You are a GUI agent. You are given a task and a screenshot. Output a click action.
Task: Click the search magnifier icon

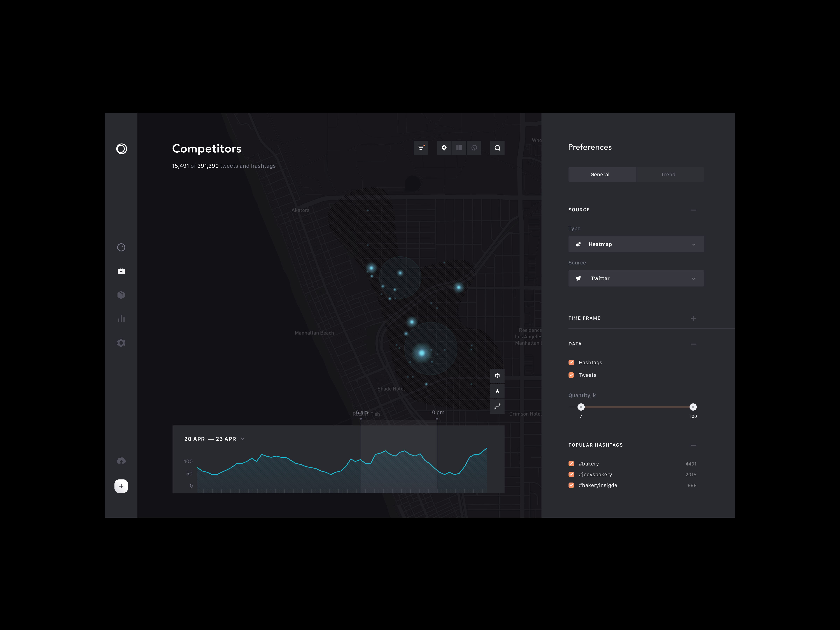click(x=498, y=148)
